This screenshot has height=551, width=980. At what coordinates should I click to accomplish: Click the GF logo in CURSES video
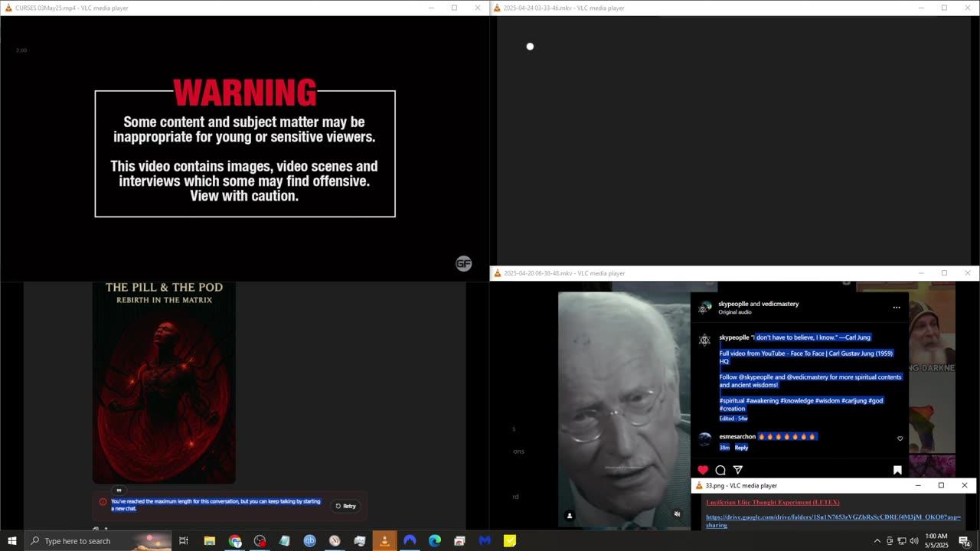(x=463, y=263)
